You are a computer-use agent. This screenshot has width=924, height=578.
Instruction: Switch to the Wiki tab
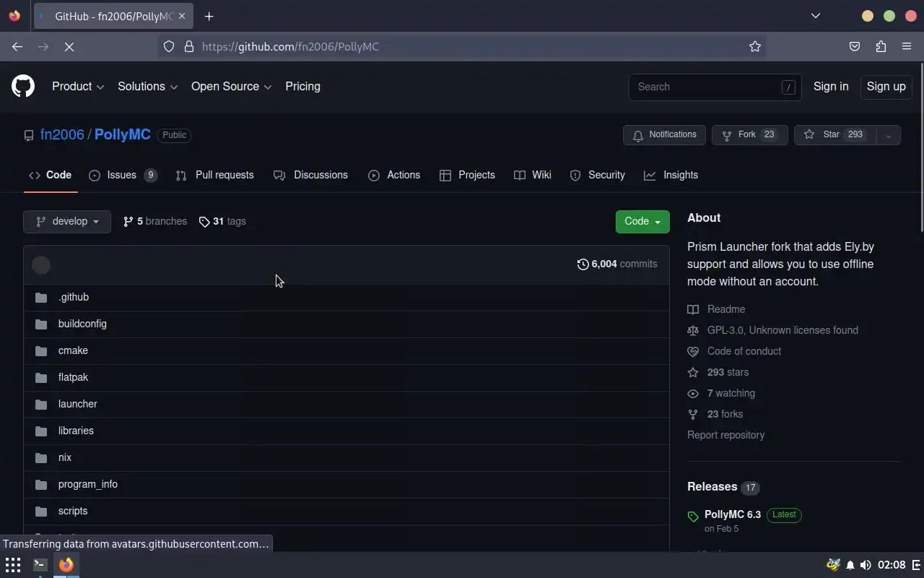[x=532, y=176]
